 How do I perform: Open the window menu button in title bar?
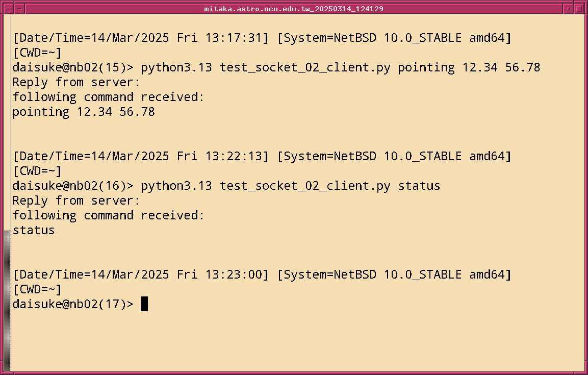tap(8, 9)
